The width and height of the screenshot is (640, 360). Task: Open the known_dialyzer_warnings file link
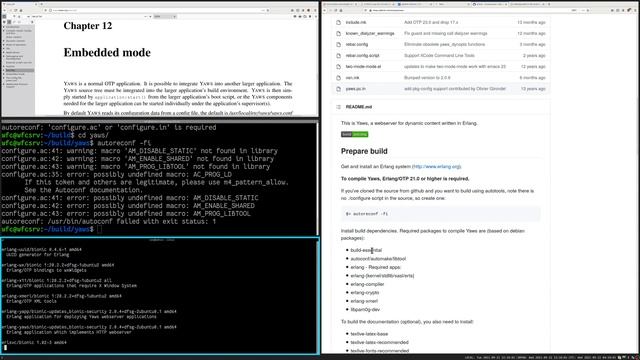click(x=370, y=33)
